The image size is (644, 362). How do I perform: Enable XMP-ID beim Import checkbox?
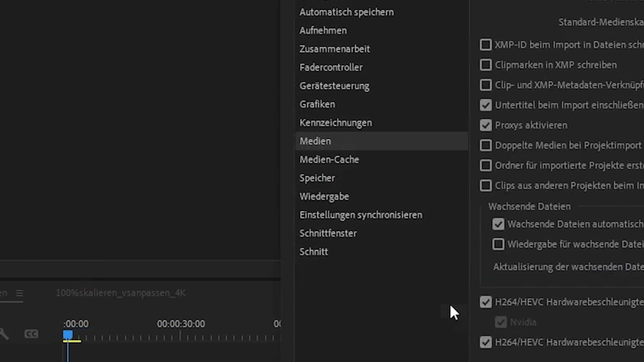coord(486,45)
